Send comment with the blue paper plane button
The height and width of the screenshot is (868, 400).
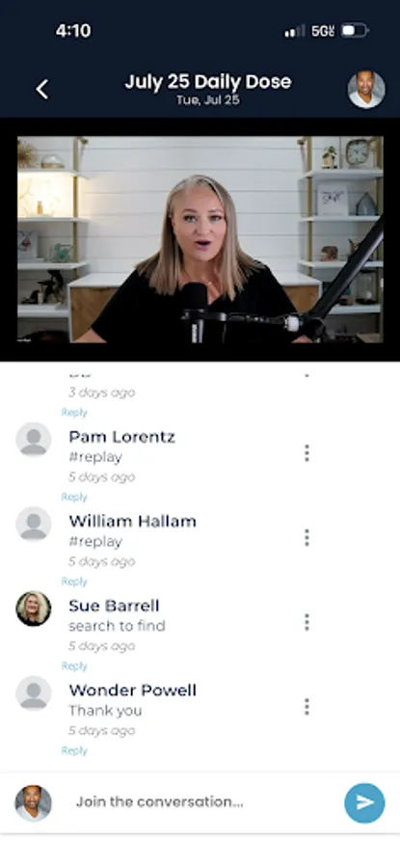[x=364, y=802]
